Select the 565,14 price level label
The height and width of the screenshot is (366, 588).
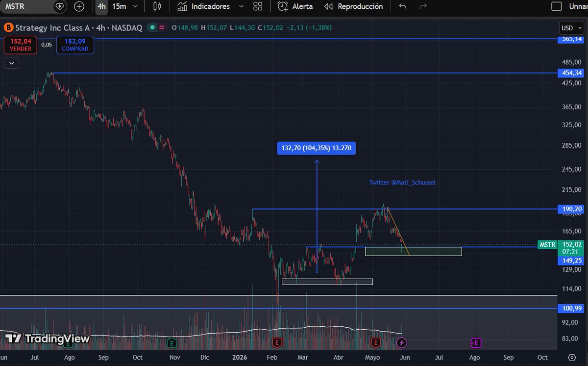[571, 39]
